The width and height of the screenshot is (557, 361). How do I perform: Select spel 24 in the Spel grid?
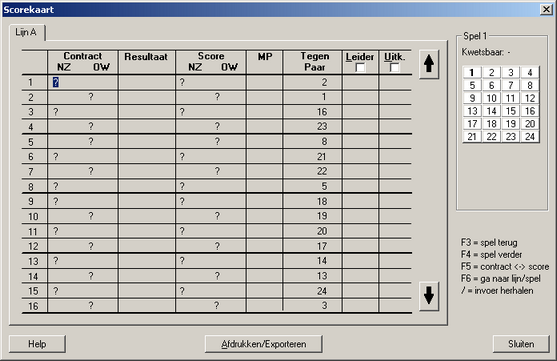(530, 136)
